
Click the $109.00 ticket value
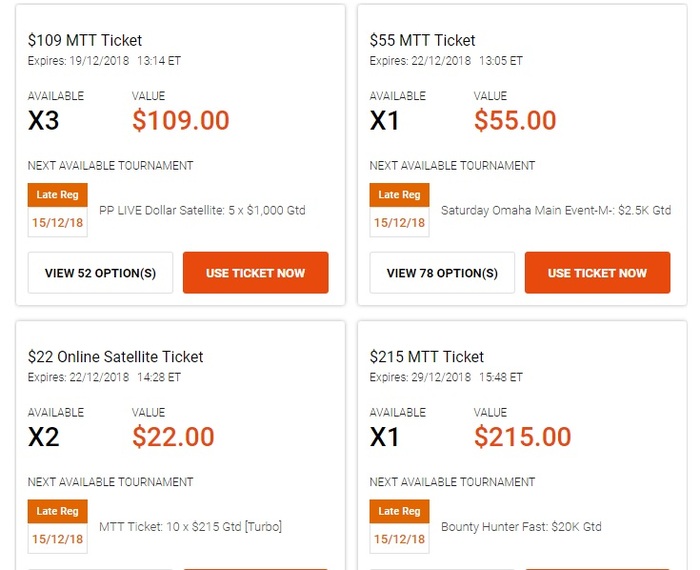[180, 121]
